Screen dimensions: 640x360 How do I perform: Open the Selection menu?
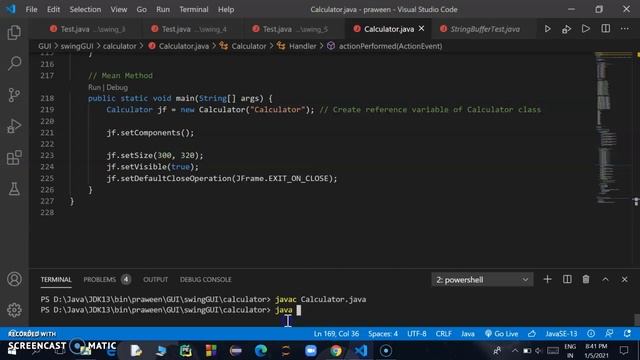85,9
